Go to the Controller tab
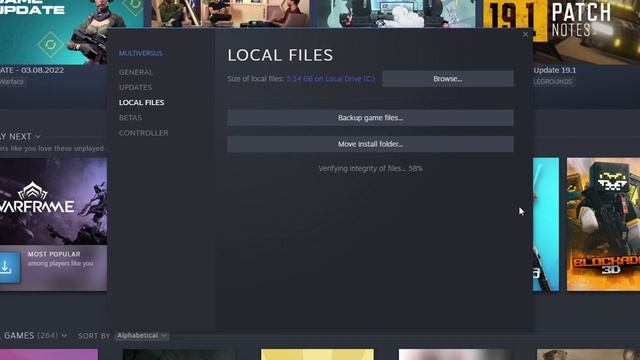The image size is (640, 360). [143, 133]
